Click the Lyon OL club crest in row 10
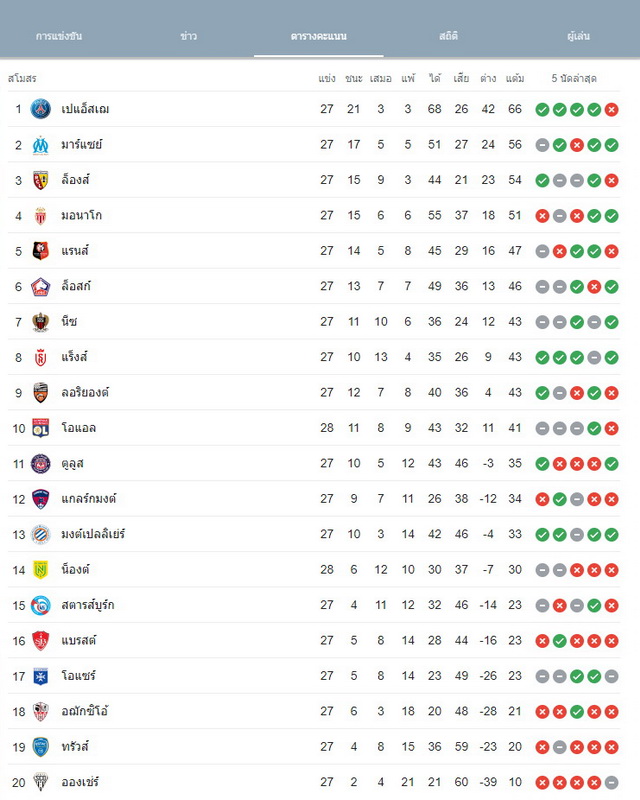The width and height of the screenshot is (640, 800). click(x=40, y=428)
